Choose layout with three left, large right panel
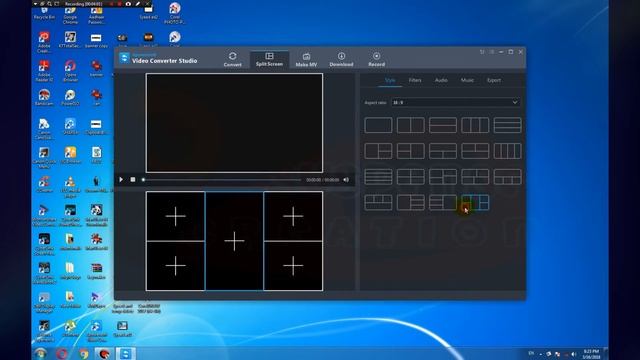The width and height of the screenshot is (640, 360). coord(443,202)
